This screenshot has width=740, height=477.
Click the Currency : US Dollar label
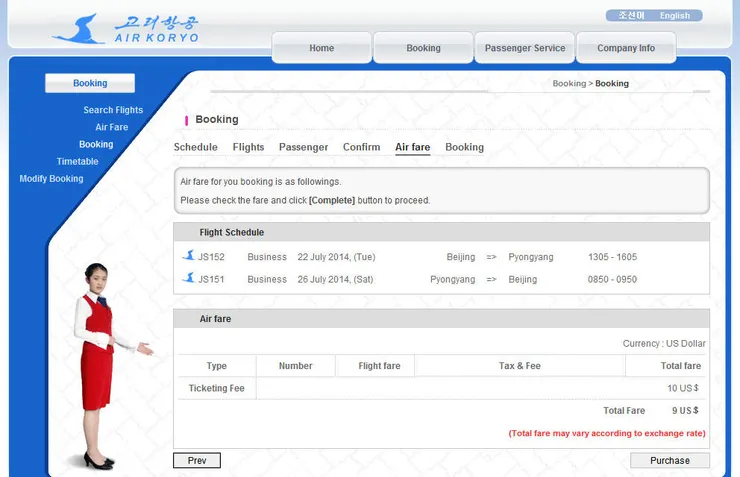click(664, 343)
